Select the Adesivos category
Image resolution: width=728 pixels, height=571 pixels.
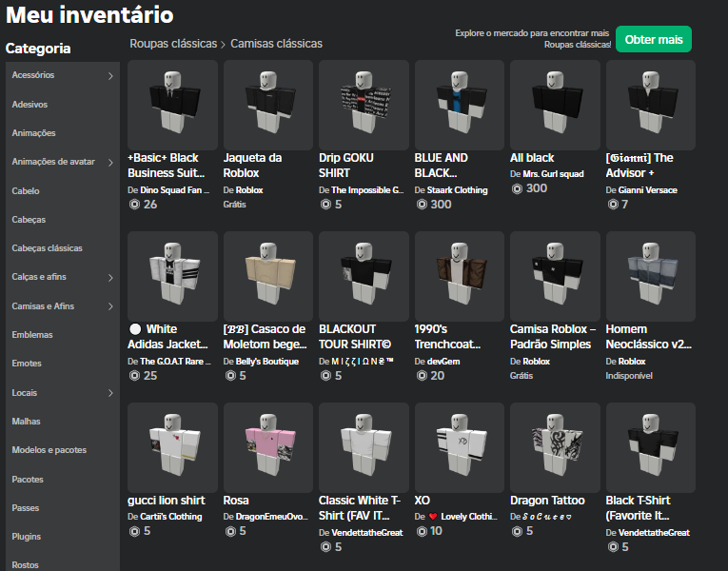coord(30,105)
